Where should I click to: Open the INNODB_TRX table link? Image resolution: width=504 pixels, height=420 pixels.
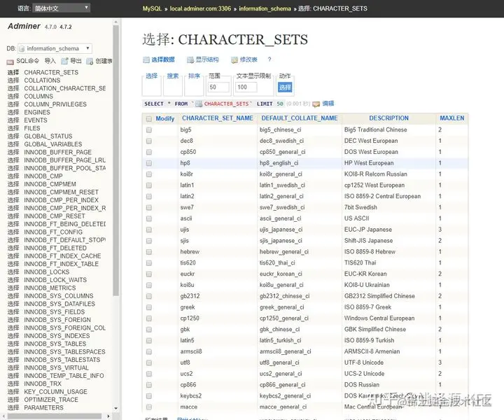43,384
